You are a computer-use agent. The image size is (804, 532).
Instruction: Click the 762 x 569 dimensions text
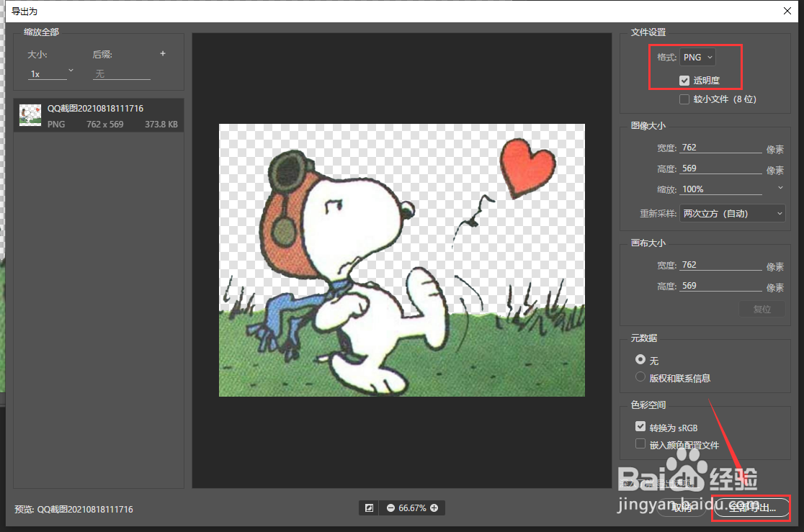[104, 124]
